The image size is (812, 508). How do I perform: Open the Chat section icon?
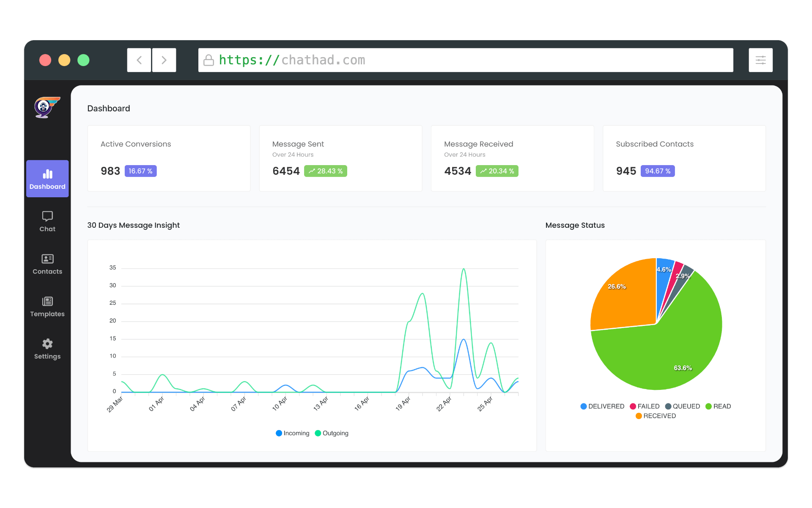[x=47, y=216]
